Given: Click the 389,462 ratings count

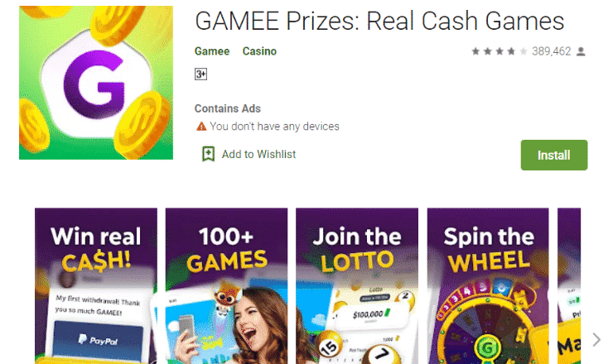Looking at the screenshot, I should (551, 51).
